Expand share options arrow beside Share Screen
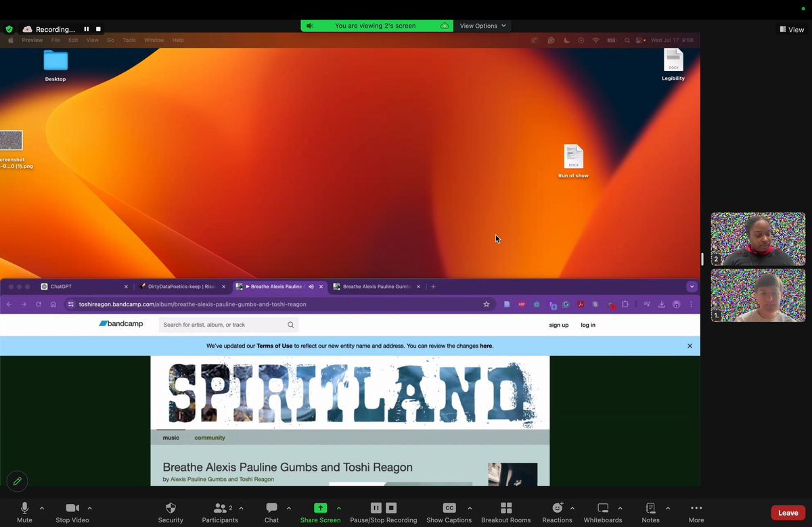Screen dimensions: 812x527 coord(338,508)
